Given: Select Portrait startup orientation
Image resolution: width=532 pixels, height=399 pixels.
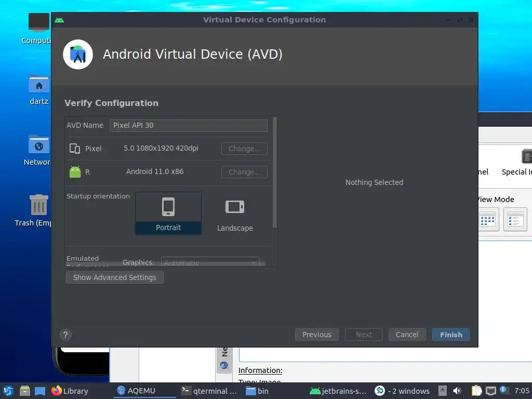Looking at the screenshot, I should pos(168,213).
